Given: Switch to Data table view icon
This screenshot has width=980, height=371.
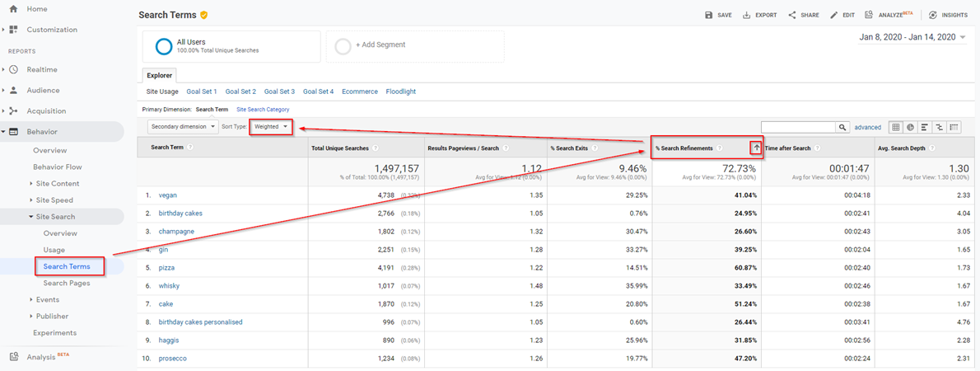Looking at the screenshot, I should click(896, 127).
